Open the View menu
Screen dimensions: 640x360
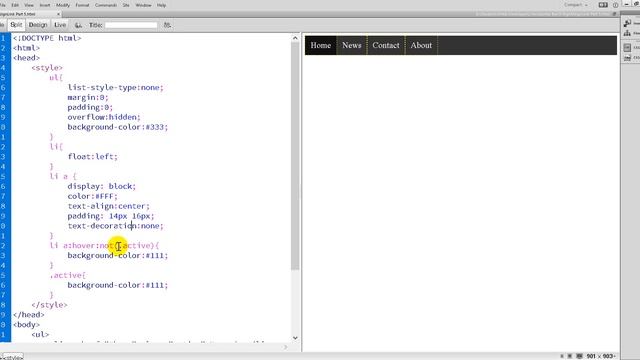click(x=29, y=5)
